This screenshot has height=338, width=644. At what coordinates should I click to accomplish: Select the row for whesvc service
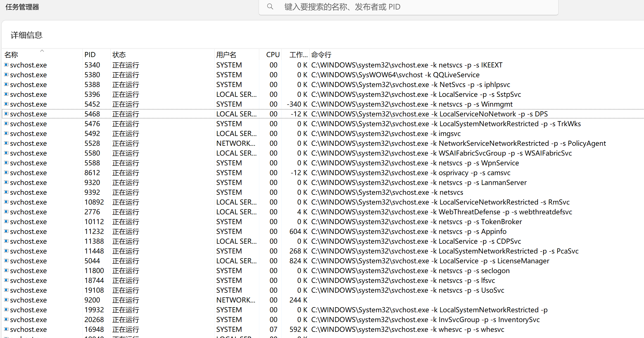pos(407,329)
